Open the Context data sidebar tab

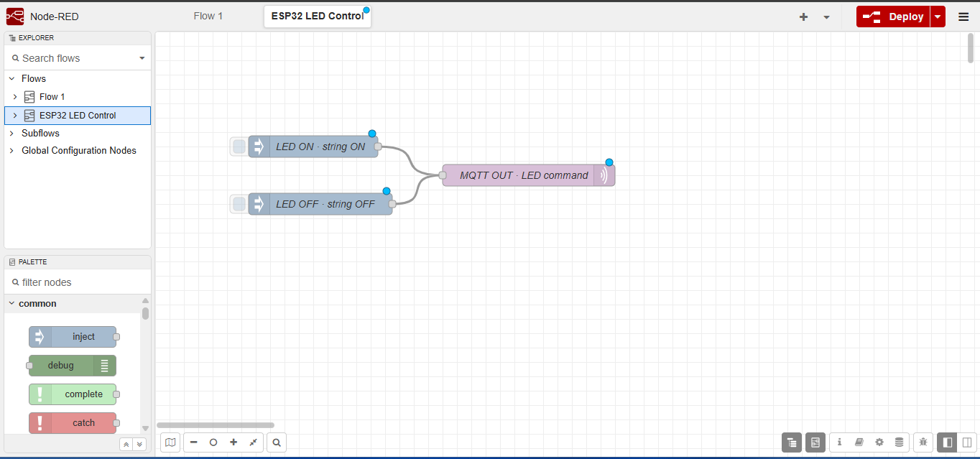pyautogui.click(x=900, y=442)
